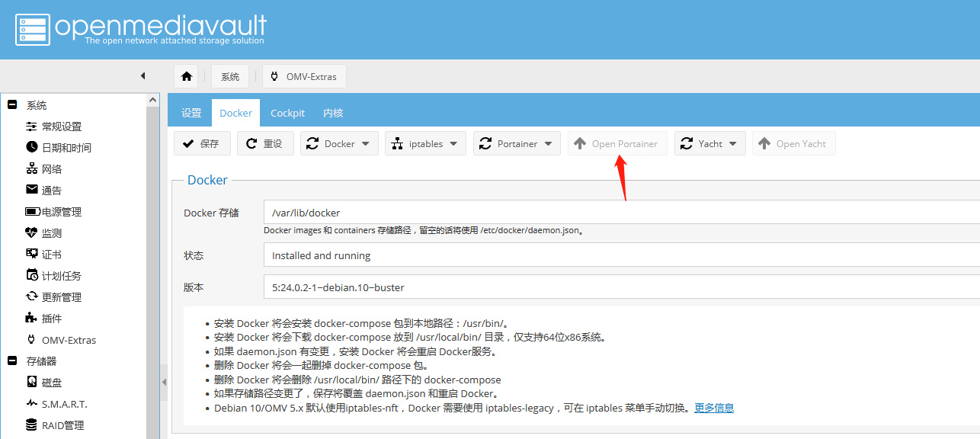Open 证书 certificates page
980x439 pixels.
[52, 255]
